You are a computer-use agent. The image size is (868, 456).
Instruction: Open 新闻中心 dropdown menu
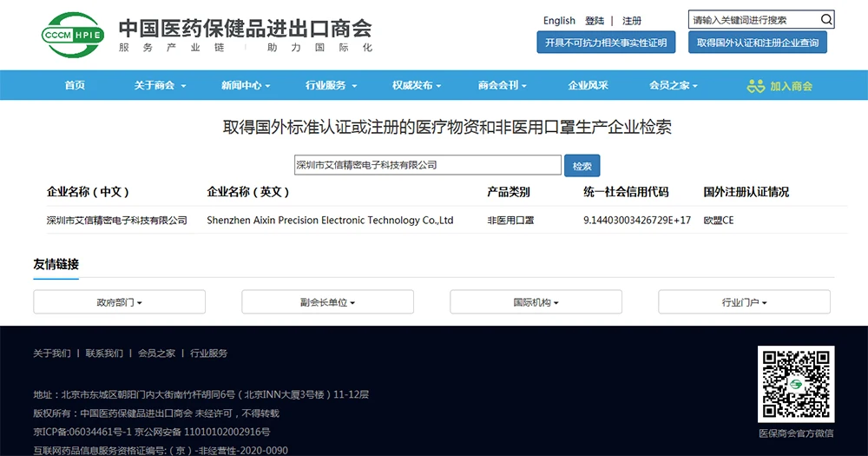tap(246, 85)
